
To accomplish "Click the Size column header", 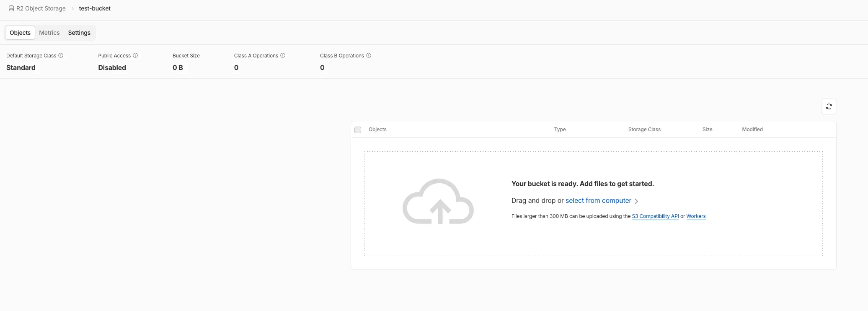I will pyautogui.click(x=707, y=130).
